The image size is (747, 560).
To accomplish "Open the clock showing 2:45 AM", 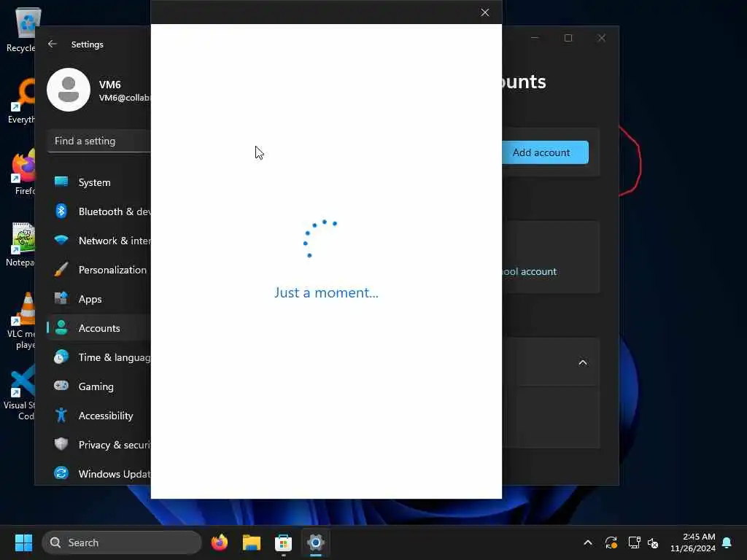I will (x=693, y=542).
